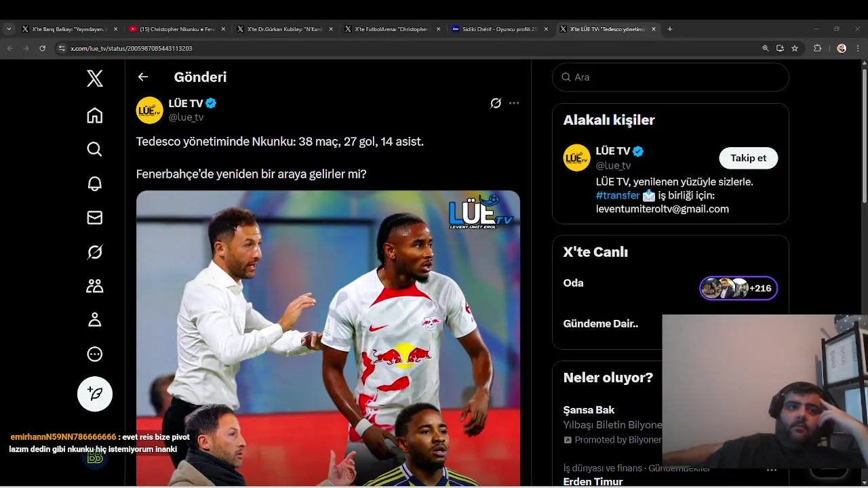Open Chrome three-dot menu
This screenshot has height=488, width=868.
point(859,48)
